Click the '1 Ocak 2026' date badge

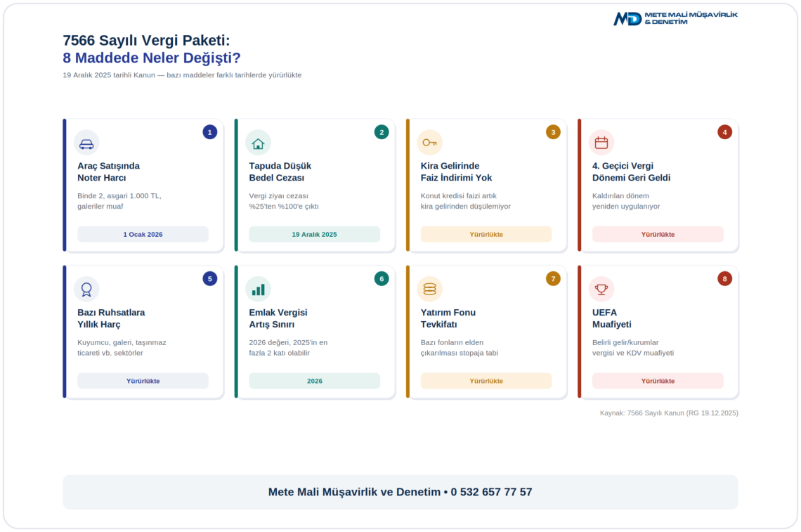(x=143, y=235)
